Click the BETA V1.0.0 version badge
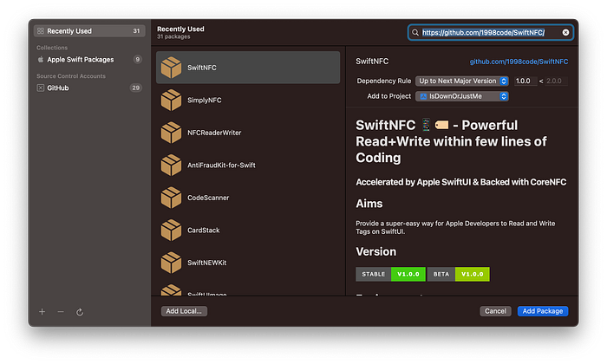The height and width of the screenshot is (364, 607). pyautogui.click(x=459, y=274)
